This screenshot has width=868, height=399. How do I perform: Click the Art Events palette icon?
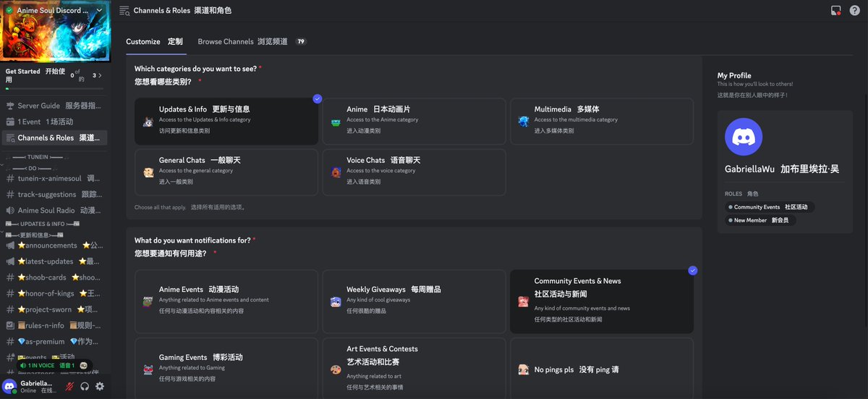[336, 369]
